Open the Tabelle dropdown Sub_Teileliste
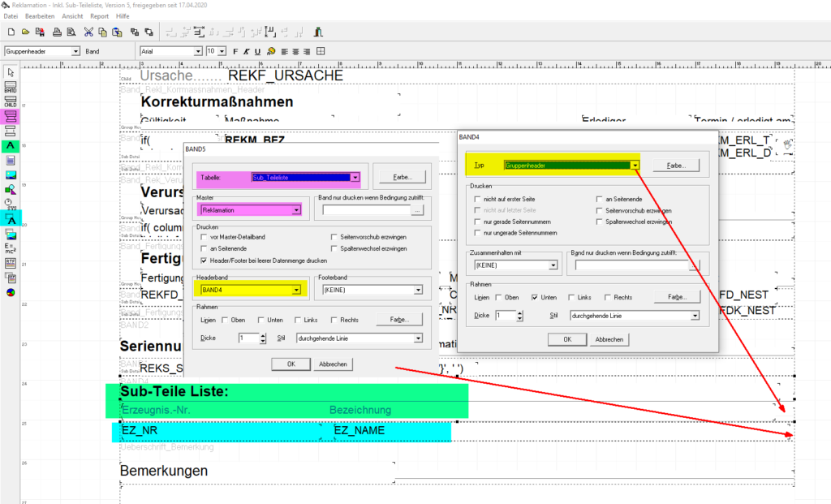The width and height of the screenshot is (831, 504). coord(355,178)
